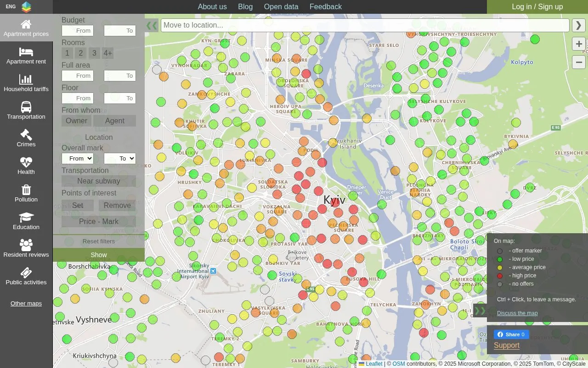Select Health heartbeat icon
The image size is (588, 368).
26,162
